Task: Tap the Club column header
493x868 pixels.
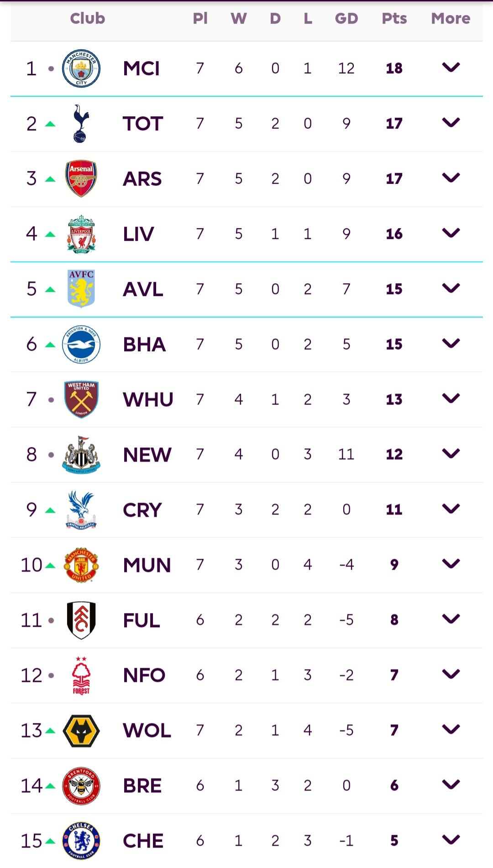Action: click(x=87, y=18)
